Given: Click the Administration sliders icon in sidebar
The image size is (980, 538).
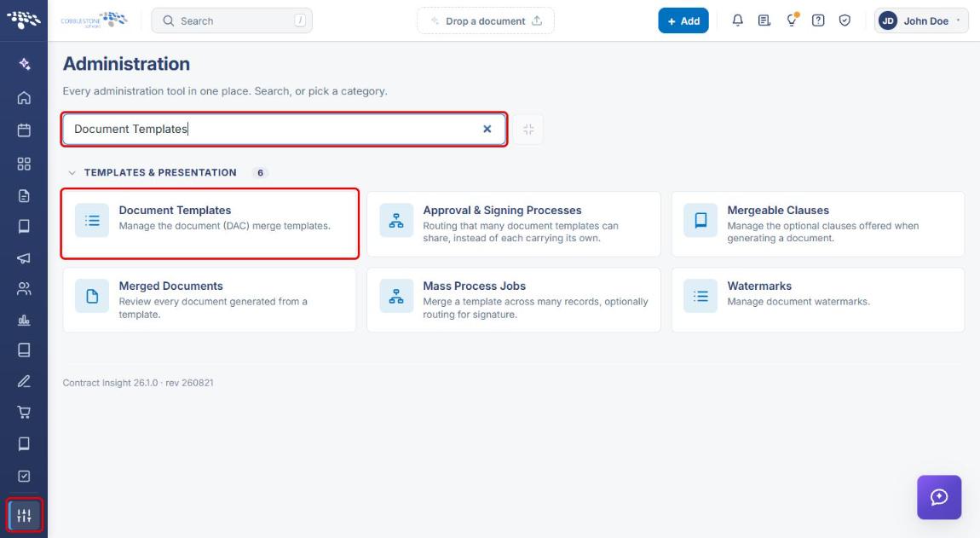Looking at the screenshot, I should (x=25, y=516).
